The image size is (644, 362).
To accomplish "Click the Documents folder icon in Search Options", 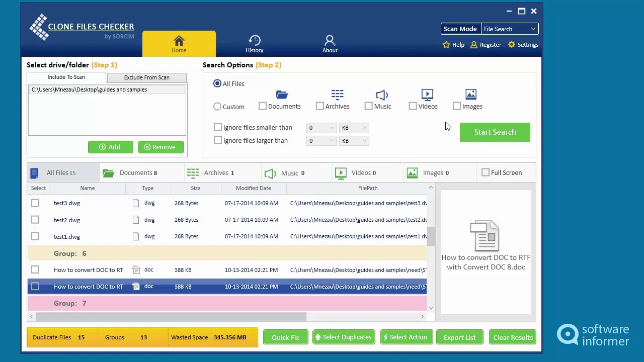I will click(282, 95).
